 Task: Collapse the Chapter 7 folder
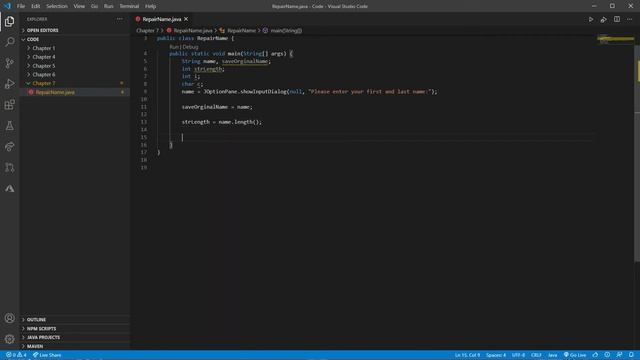[x=75, y=83]
